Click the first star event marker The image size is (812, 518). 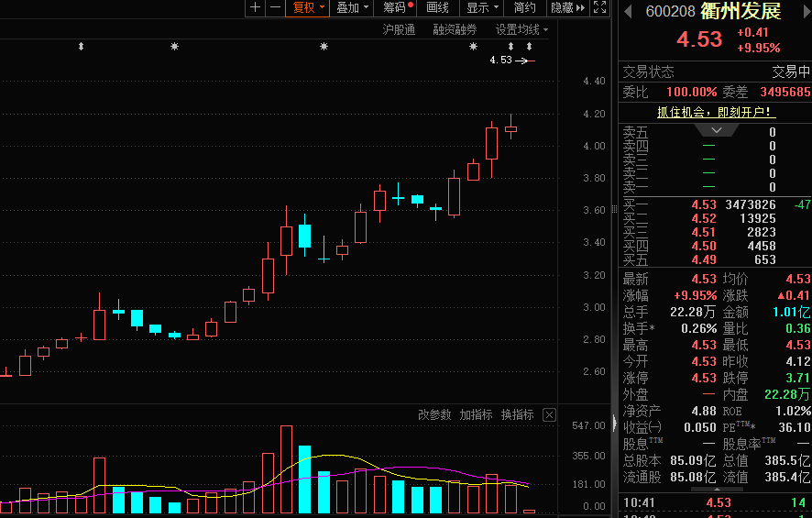[x=174, y=47]
